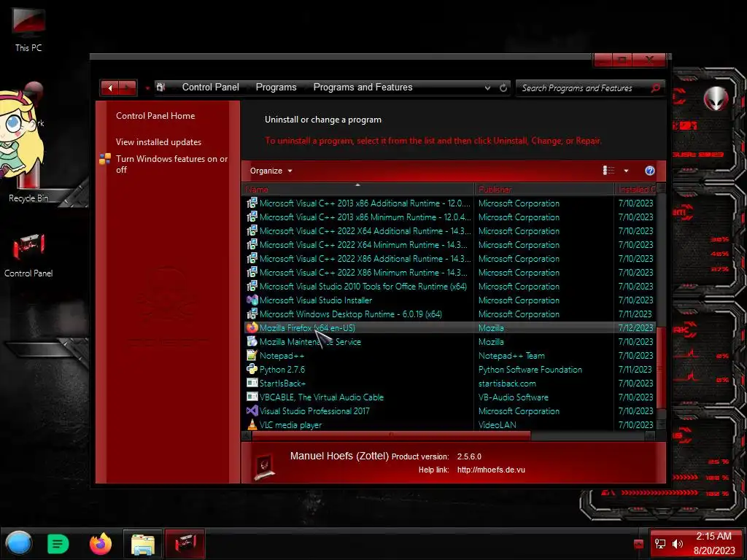Open the Organize dropdown menu
The image size is (747, 560).
(271, 171)
